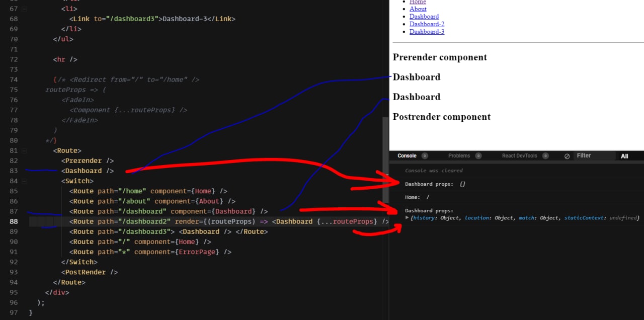644x320 pixels.
Task: Click the 'Dashboard props: {}' log entry
Action: (435, 184)
